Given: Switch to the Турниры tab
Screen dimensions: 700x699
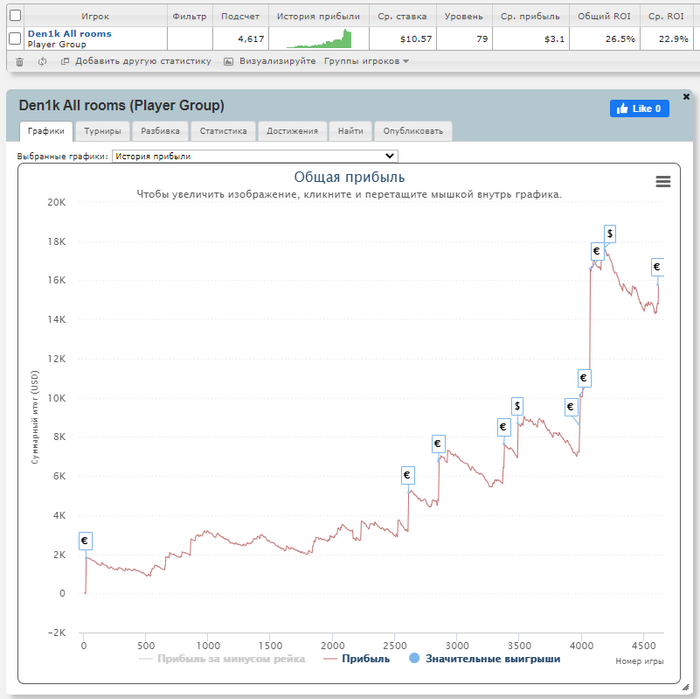Looking at the screenshot, I should [x=103, y=131].
